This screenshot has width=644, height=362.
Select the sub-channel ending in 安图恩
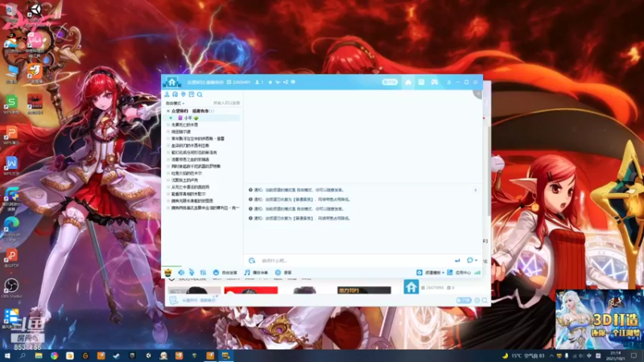pos(192,200)
